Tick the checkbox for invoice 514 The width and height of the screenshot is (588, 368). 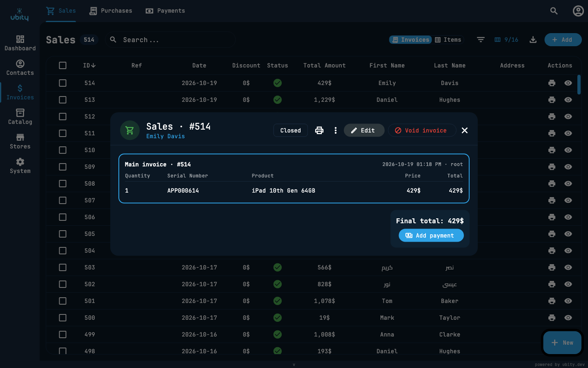[x=62, y=83]
